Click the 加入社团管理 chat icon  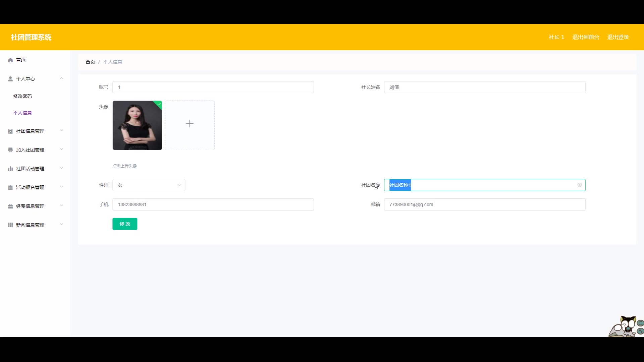click(10, 150)
